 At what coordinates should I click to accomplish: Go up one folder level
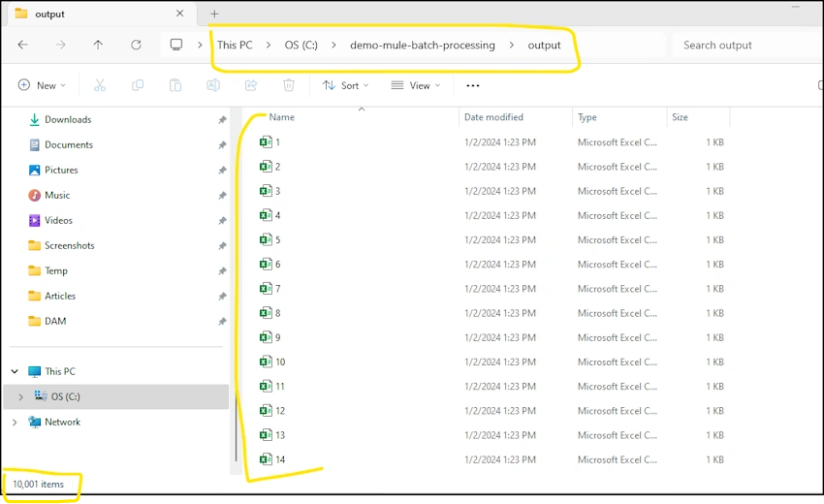tap(98, 46)
